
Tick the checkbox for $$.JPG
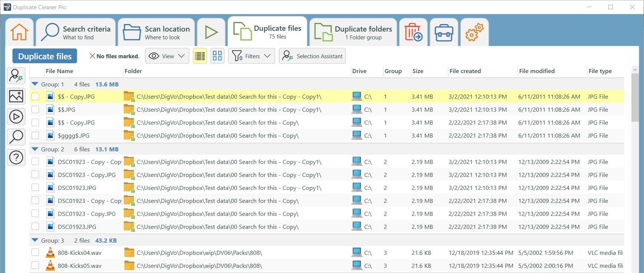(x=35, y=109)
